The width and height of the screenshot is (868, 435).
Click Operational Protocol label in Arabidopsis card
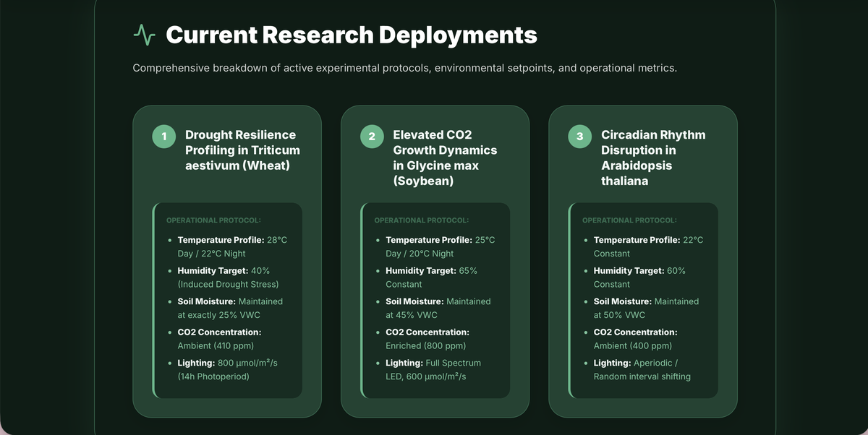point(629,220)
